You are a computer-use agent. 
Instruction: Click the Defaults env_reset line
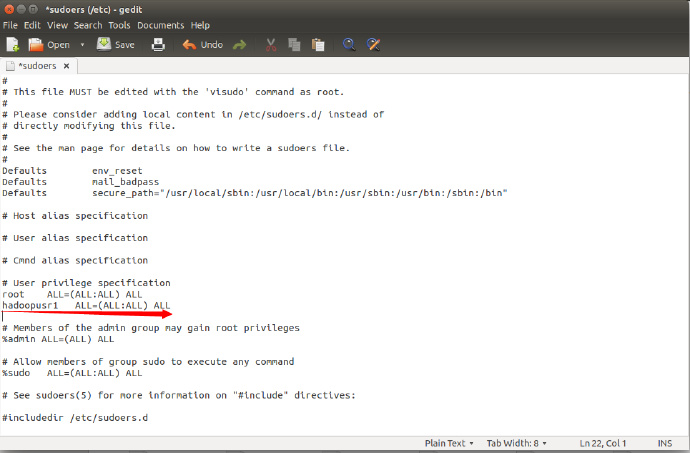72,170
